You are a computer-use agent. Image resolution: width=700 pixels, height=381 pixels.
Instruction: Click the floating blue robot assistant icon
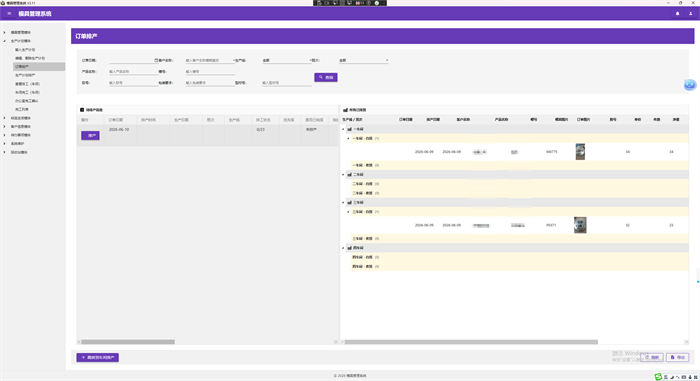690,84
